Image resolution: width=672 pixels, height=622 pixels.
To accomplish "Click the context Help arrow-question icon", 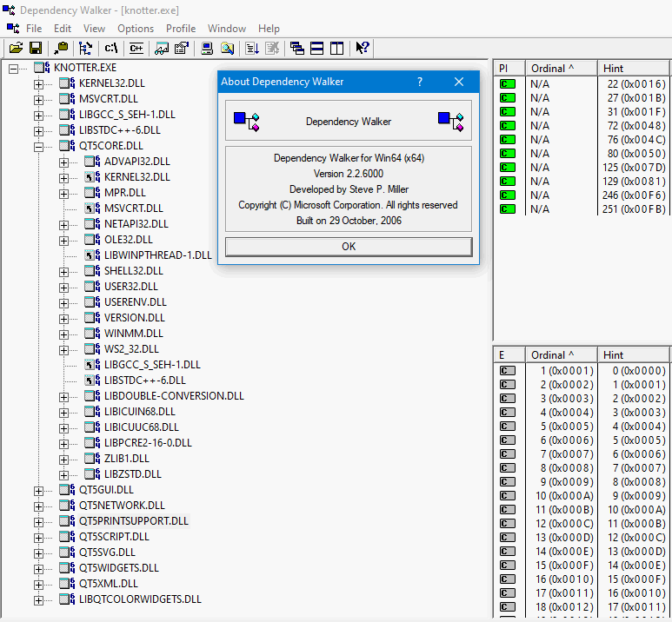I will click(x=363, y=48).
